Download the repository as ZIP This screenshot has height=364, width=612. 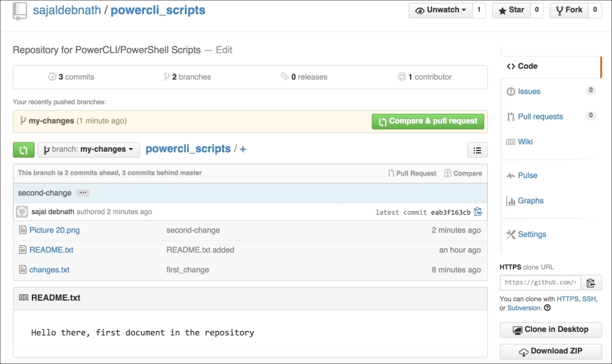tap(551, 351)
